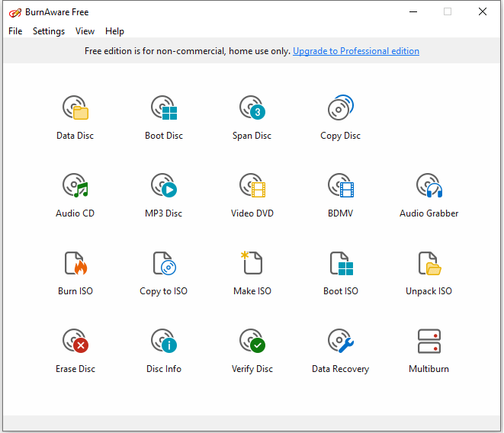504x433 pixels.
Task: Open the File menu
Action: (15, 31)
